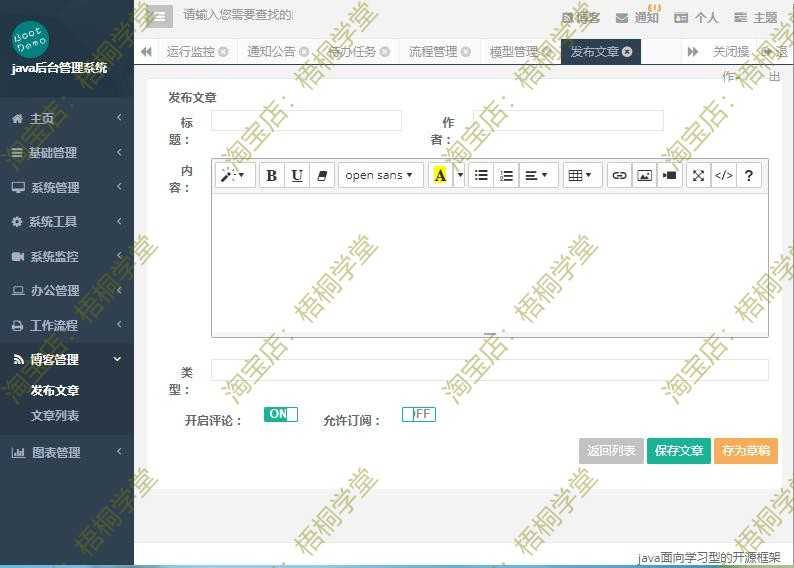This screenshot has width=794, height=568.
Task: Toggle the 开启评论 ON switch
Action: [x=281, y=414]
